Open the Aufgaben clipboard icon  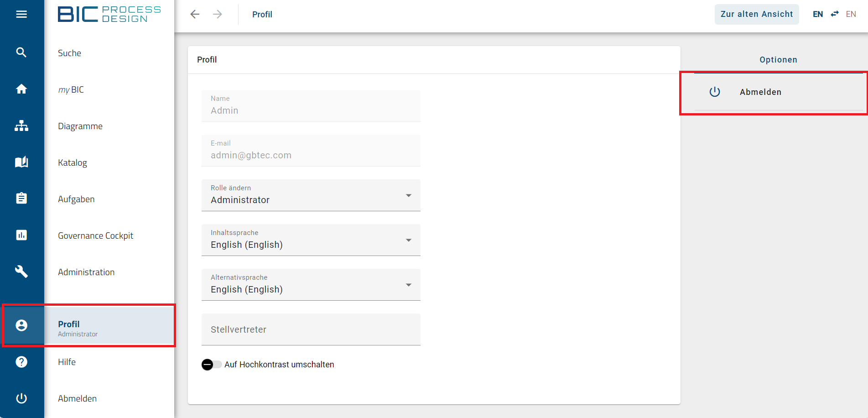pyautogui.click(x=21, y=199)
